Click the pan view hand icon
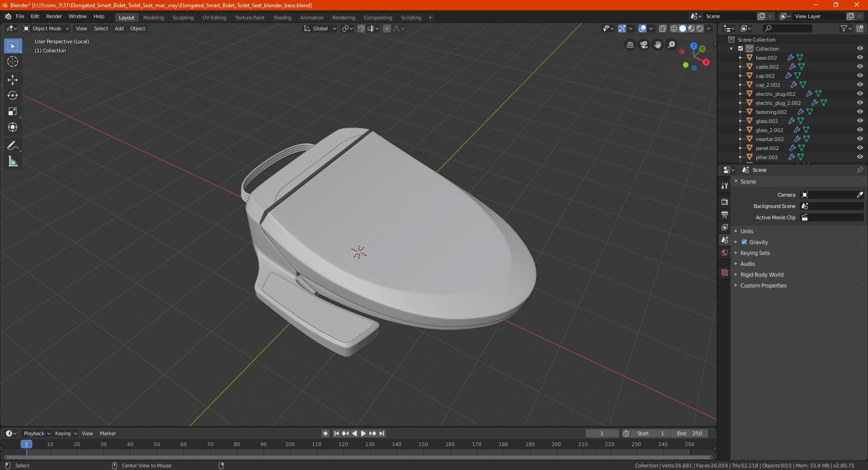 (658, 45)
